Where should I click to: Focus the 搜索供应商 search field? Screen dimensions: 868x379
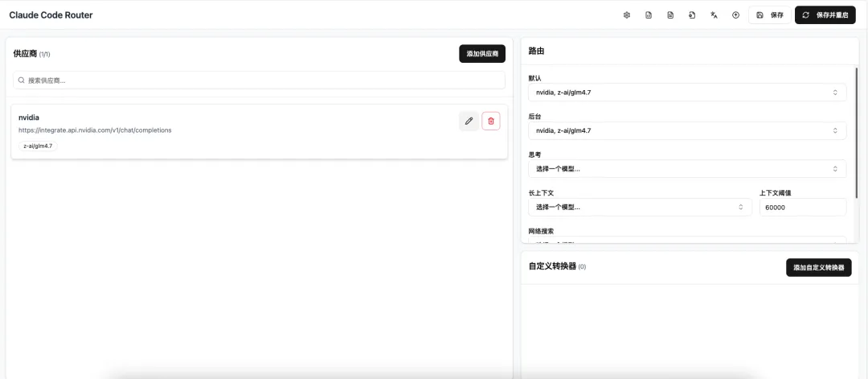coord(259,80)
